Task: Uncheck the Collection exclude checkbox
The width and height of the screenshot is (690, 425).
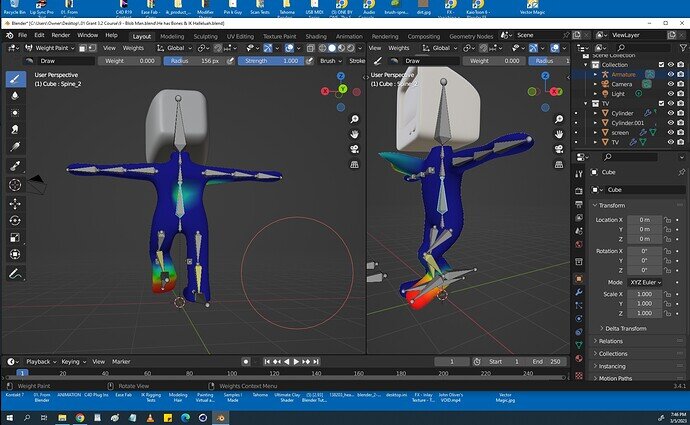Action: [x=661, y=65]
